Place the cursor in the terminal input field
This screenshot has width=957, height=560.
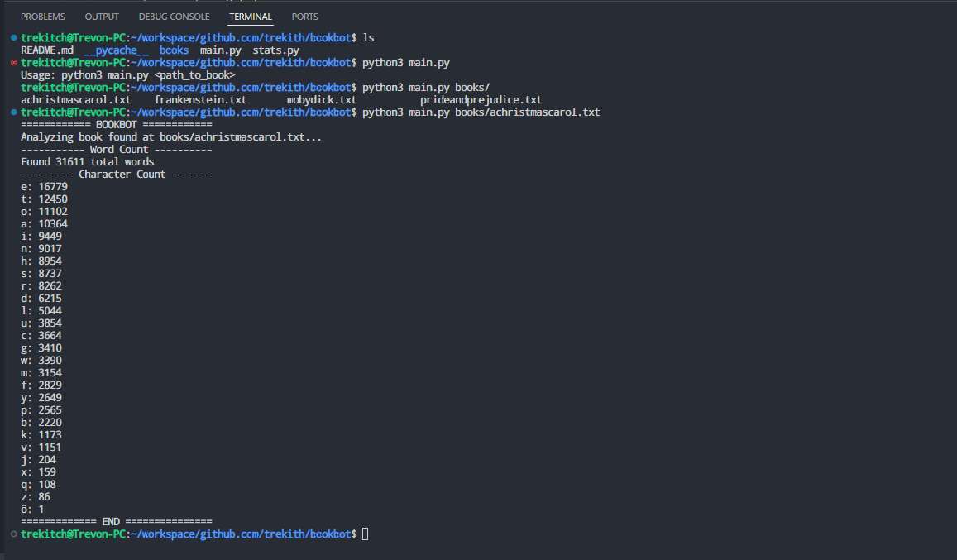coord(365,534)
